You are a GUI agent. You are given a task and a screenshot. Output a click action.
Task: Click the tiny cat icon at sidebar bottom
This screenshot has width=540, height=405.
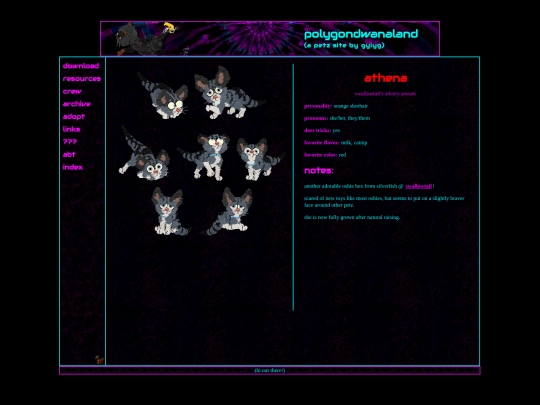pyautogui.click(x=99, y=360)
